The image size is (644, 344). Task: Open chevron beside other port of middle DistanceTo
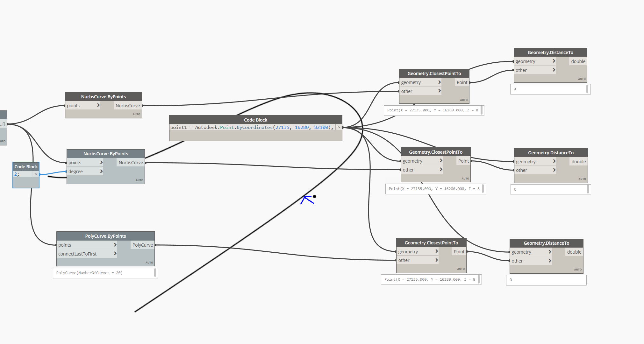554,170
